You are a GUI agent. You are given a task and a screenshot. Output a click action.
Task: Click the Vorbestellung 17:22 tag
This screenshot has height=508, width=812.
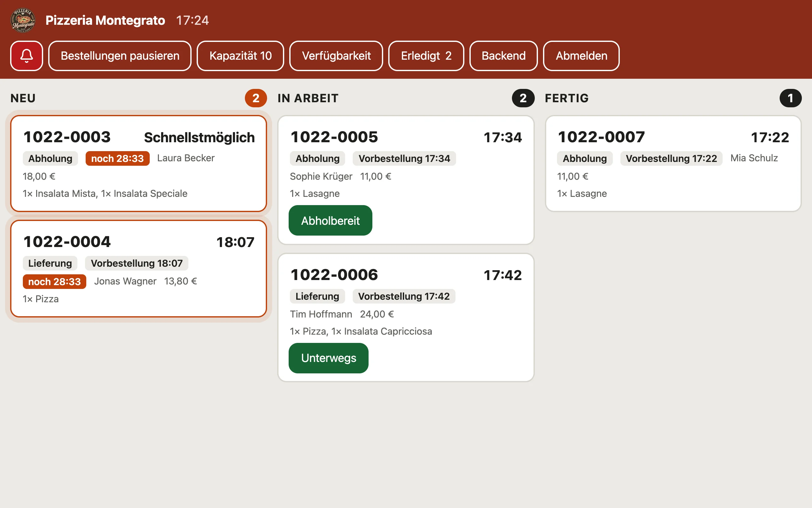pos(671,158)
